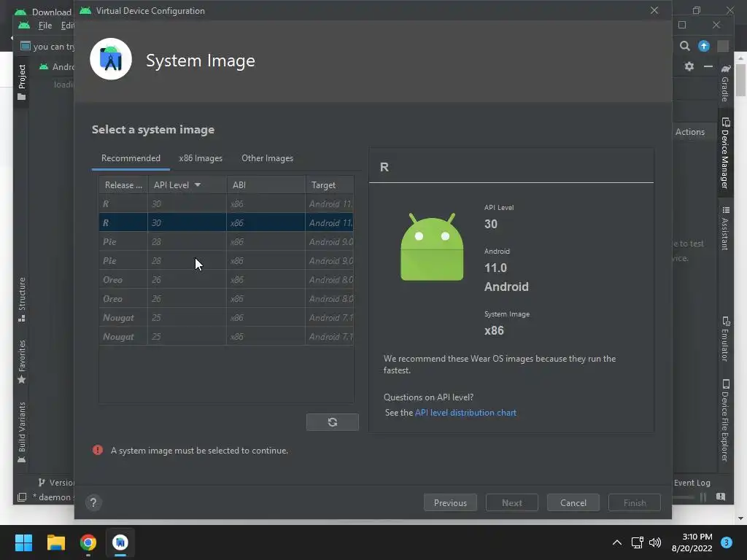Click the ABI column header
The image size is (747, 560).
tap(266, 184)
